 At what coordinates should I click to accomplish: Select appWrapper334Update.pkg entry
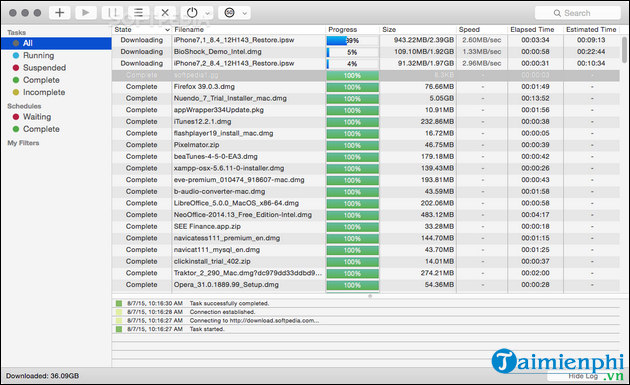click(366, 110)
